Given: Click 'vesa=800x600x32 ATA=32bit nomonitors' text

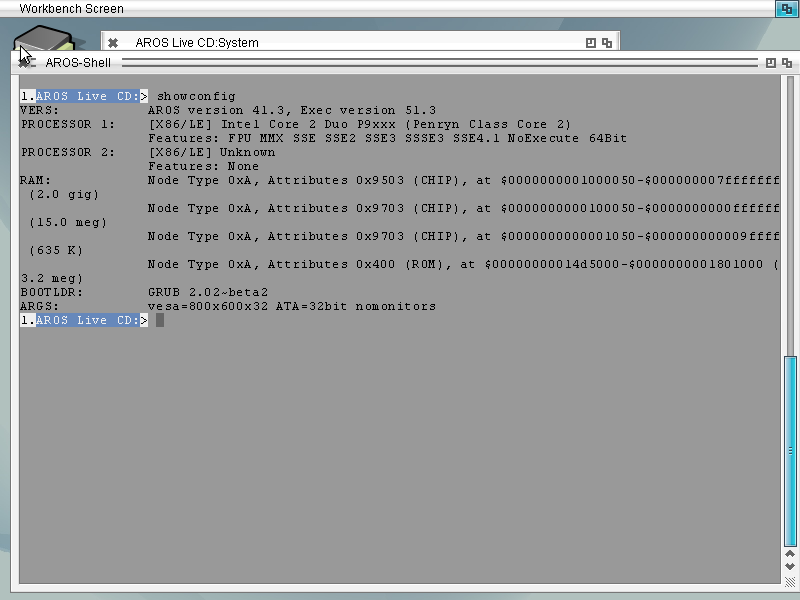Looking at the screenshot, I should click(x=292, y=306).
